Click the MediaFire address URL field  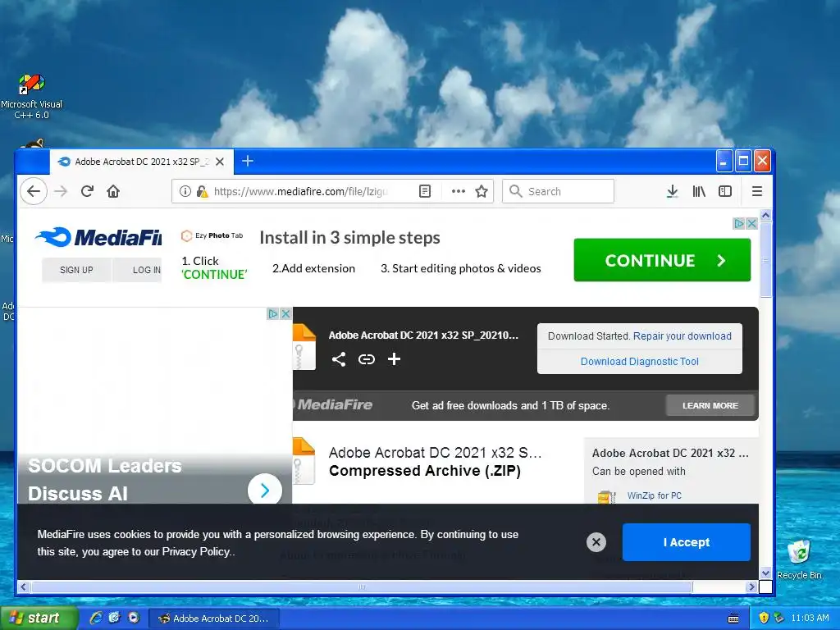click(x=301, y=191)
